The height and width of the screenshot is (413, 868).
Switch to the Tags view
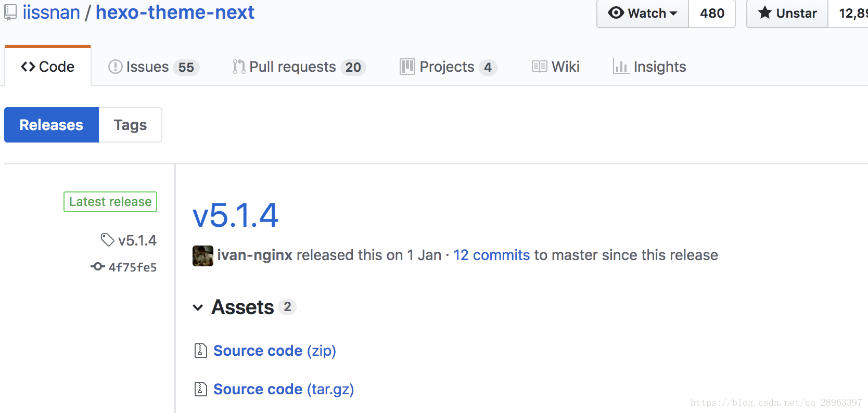coord(130,125)
